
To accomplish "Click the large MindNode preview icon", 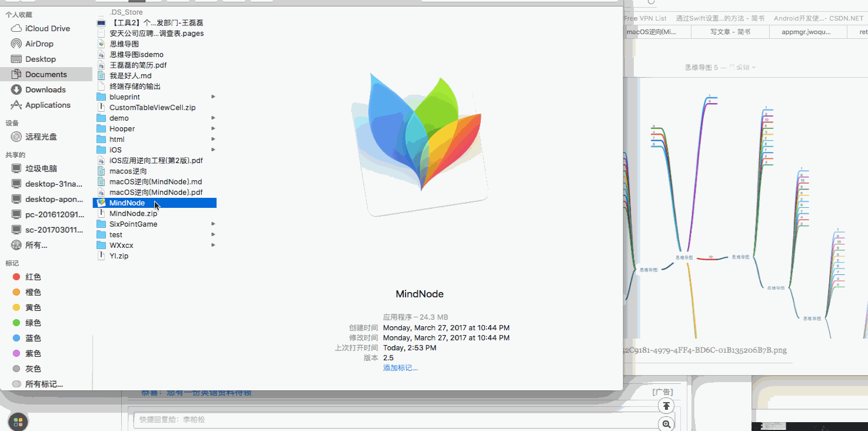I will [x=420, y=144].
